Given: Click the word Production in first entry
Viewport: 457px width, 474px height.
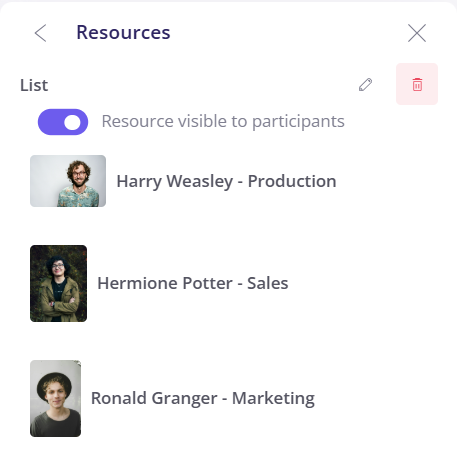Looking at the screenshot, I should coord(292,181).
